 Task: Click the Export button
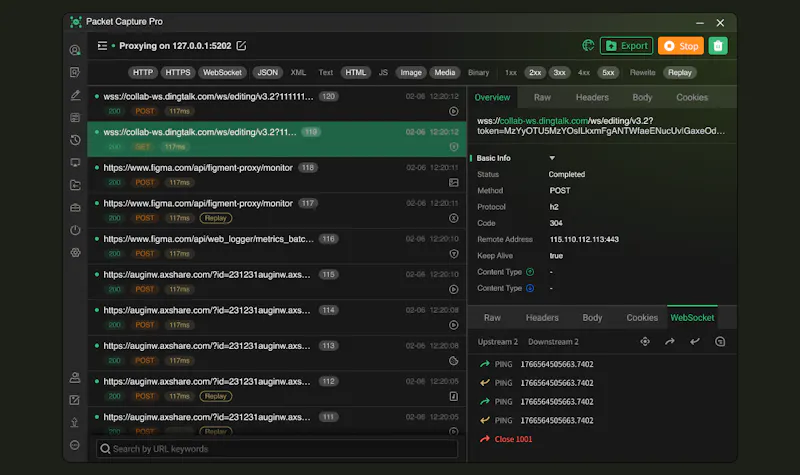click(x=627, y=46)
